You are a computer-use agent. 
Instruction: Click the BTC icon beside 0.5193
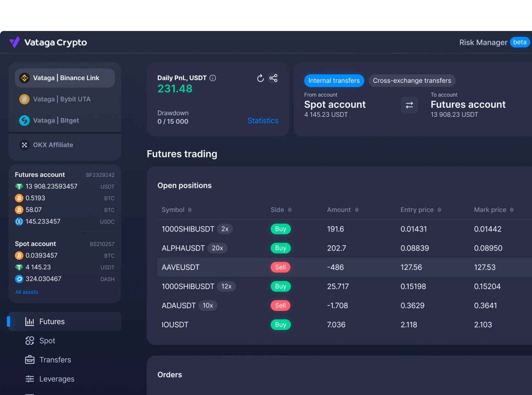(19, 198)
